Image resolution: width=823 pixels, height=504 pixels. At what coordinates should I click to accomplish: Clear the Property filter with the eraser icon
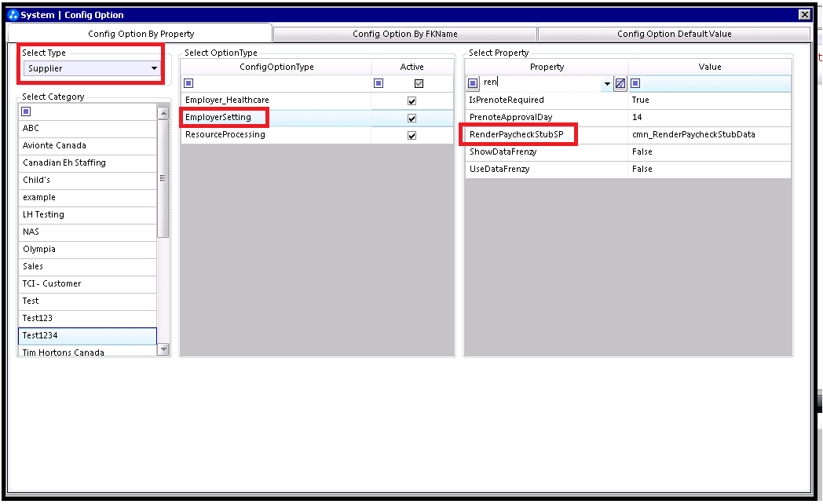click(x=620, y=83)
